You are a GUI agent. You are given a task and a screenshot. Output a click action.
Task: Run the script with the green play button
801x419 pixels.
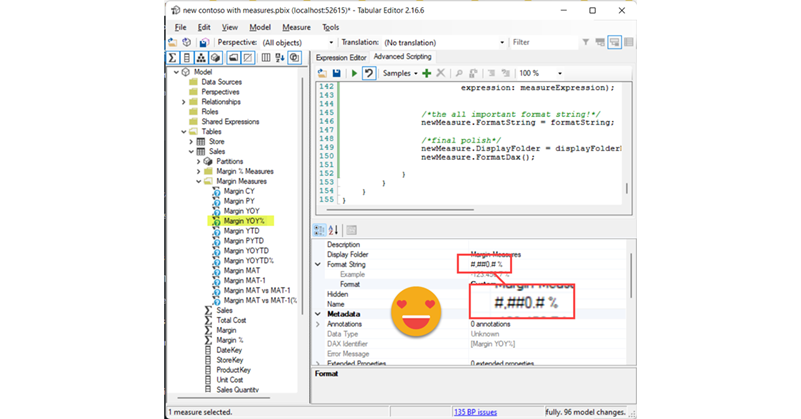pyautogui.click(x=355, y=74)
